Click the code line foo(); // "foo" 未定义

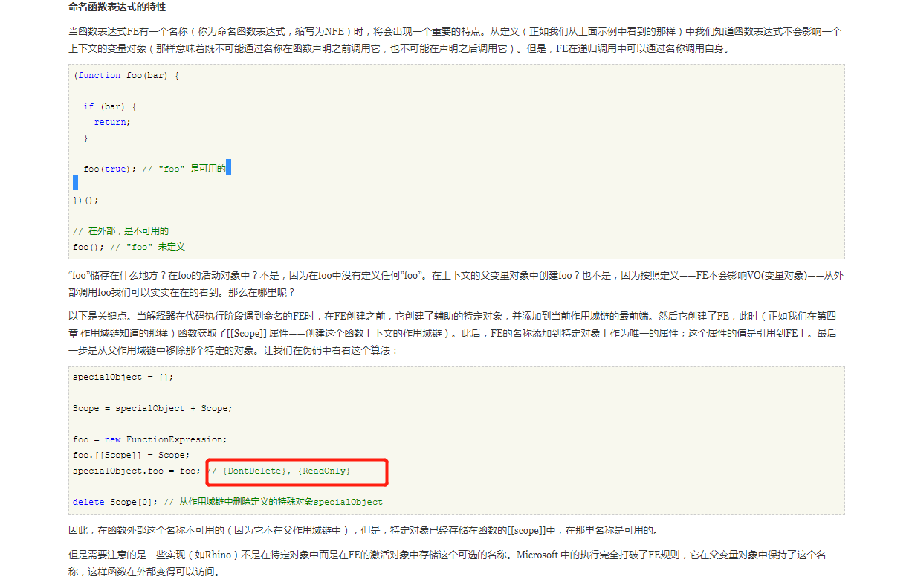pos(129,247)
